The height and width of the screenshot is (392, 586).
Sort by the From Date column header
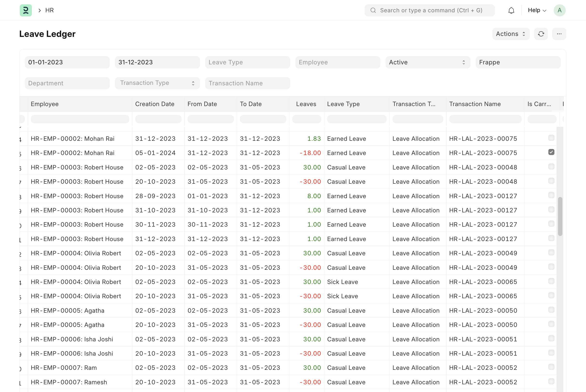coord(211,104)
